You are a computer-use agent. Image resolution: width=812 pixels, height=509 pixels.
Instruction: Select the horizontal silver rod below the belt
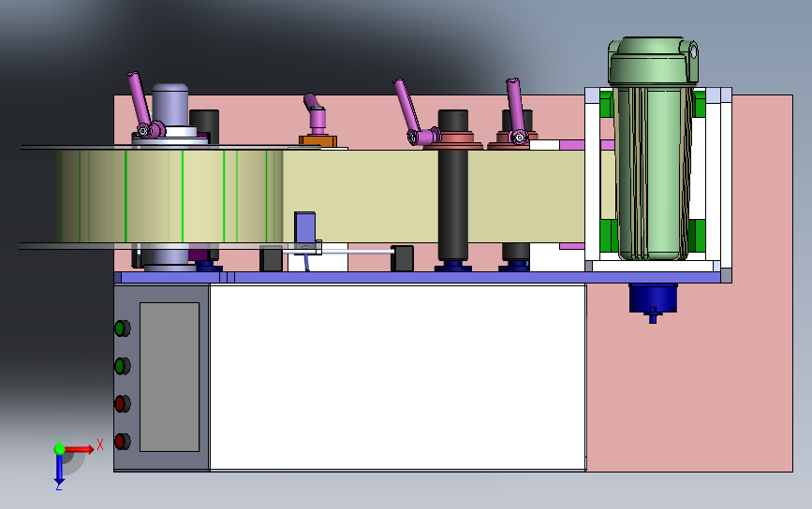click(x=356, y=252)
